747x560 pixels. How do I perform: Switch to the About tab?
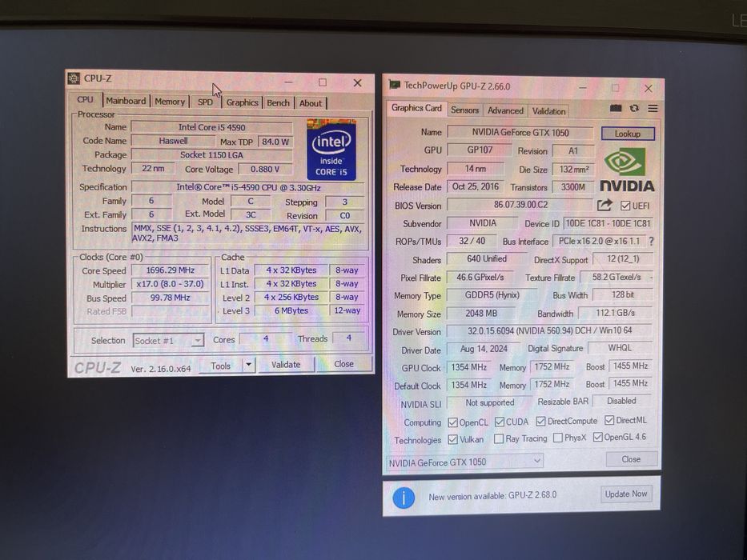point(311,103)
